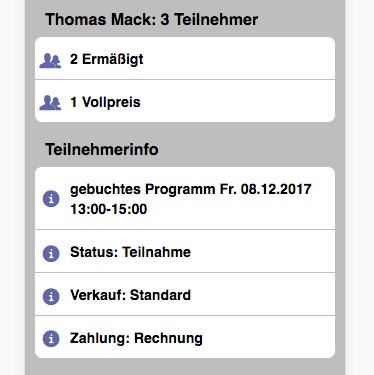Click the word Standard in Verkauf row
374x375 pixels.
click(x=160, y=295)
